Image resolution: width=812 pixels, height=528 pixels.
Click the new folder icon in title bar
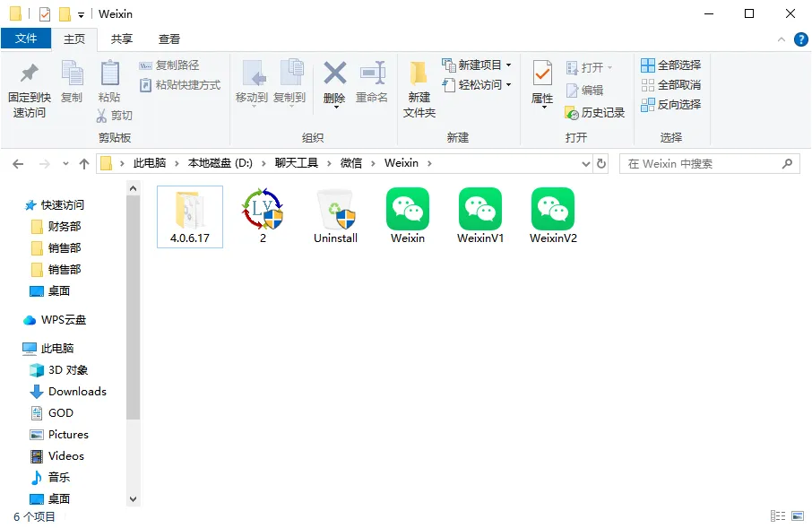(65, 14)
